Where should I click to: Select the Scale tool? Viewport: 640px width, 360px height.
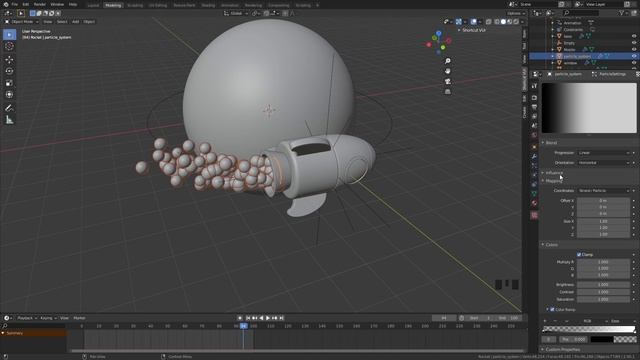coord(9,83)
